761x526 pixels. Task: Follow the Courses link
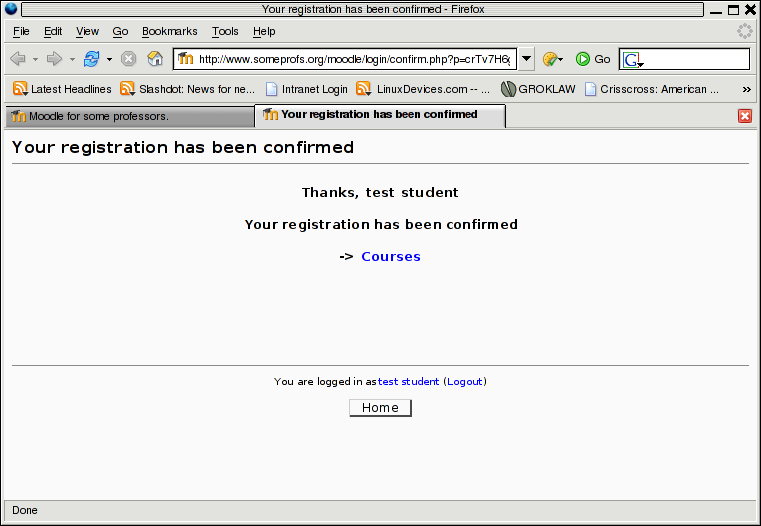(391, 257)
